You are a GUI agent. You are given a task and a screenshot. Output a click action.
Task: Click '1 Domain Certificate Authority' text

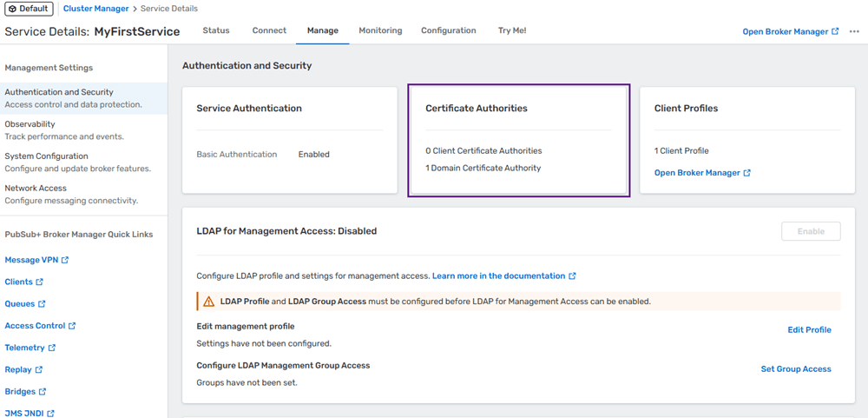pos(483,168)
